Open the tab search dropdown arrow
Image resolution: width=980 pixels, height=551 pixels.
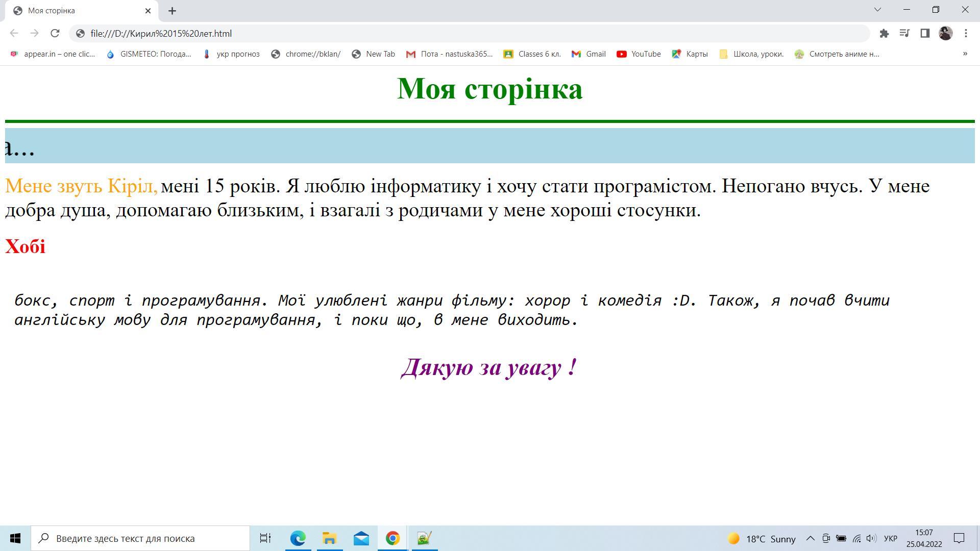pos(877,10)
